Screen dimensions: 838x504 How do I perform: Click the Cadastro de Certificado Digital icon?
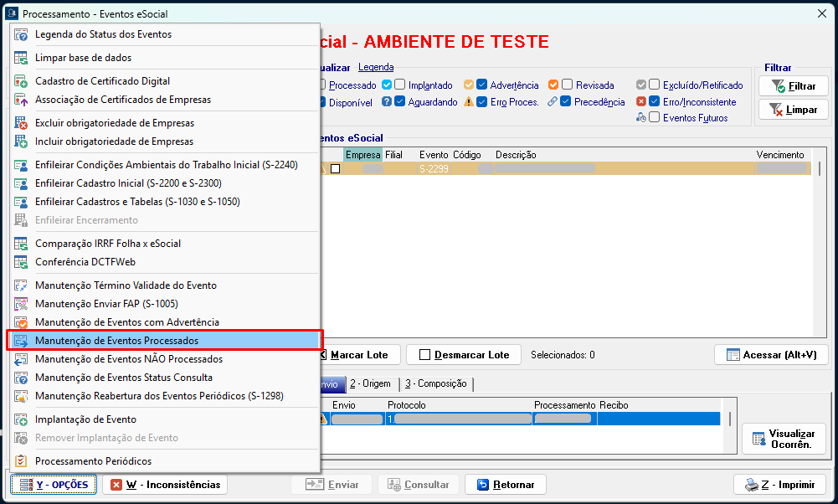[21, 81]
